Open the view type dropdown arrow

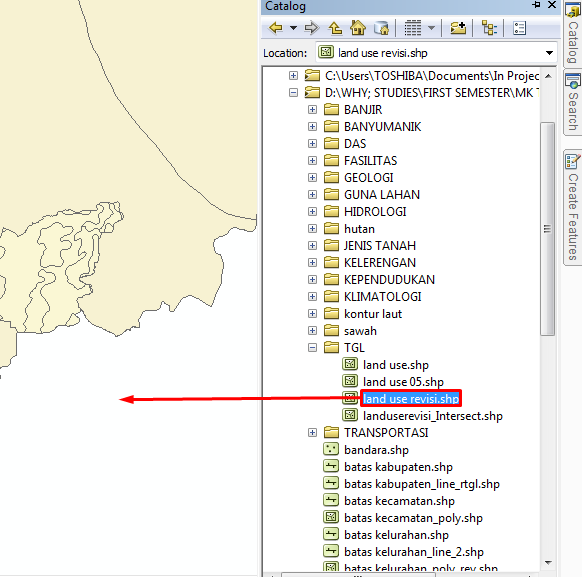point(431,28)
